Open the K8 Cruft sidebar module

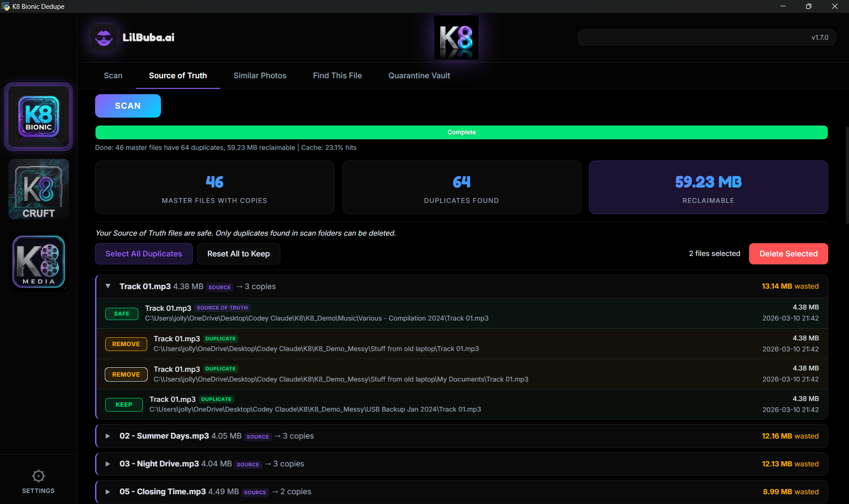38,189
